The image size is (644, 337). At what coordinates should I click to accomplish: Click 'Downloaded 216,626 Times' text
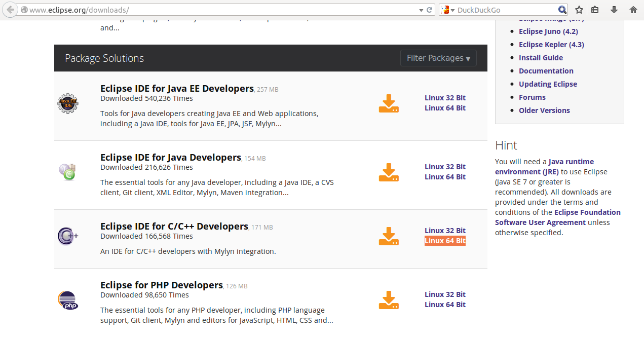pos(146,167)
